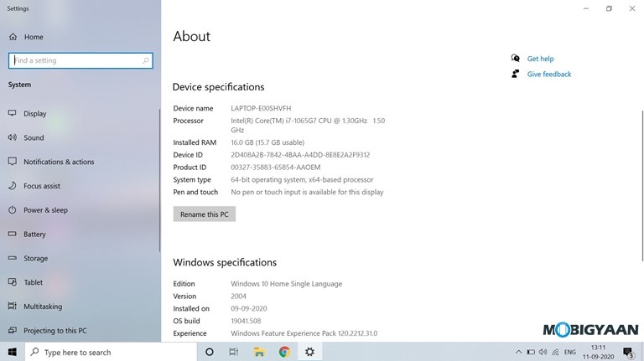Open Action Center notifications icon

627,352
